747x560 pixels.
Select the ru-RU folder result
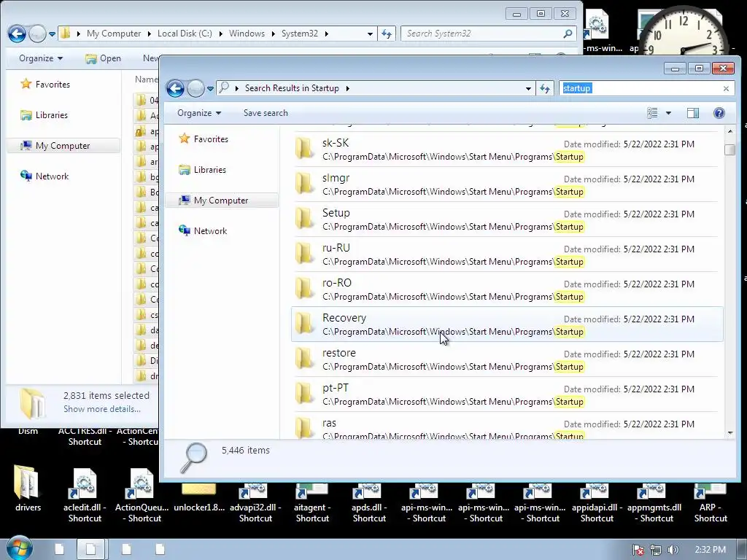506,254
